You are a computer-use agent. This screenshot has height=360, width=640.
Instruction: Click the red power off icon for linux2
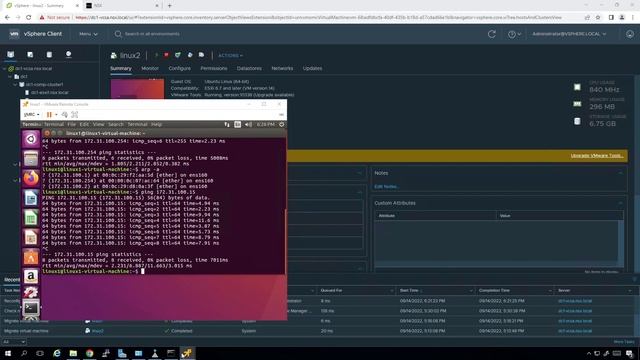(x=166, y=55)
